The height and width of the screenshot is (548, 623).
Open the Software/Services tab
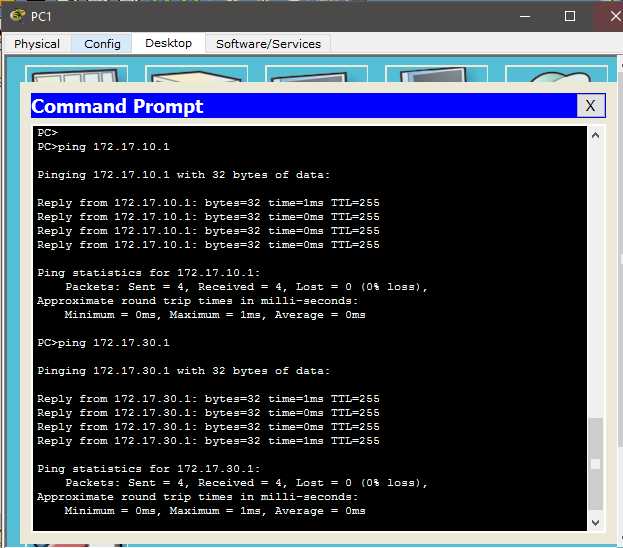click(x=268, y=43)
